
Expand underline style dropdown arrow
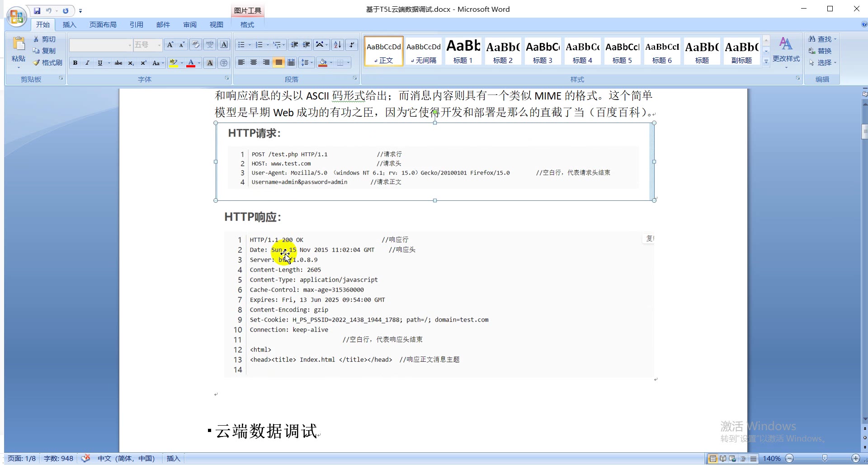click(x=109, y=63)
